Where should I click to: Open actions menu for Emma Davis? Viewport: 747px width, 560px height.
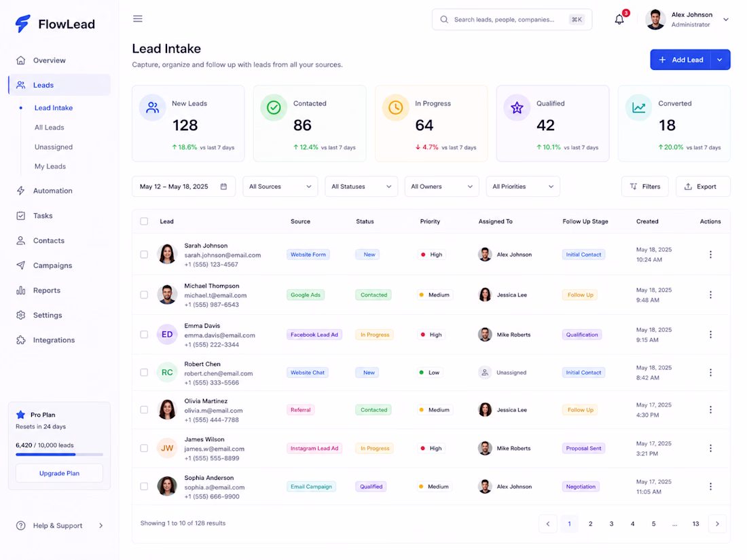710,334
